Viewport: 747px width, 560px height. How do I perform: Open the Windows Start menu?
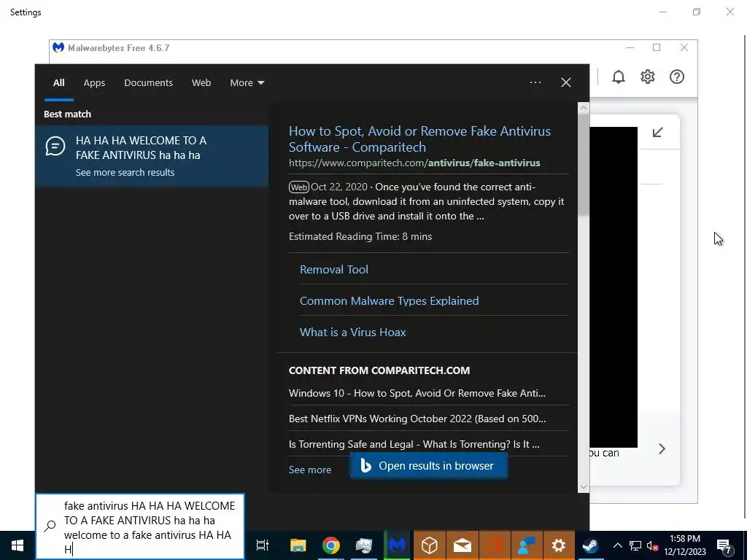click(x=18, y=545)
